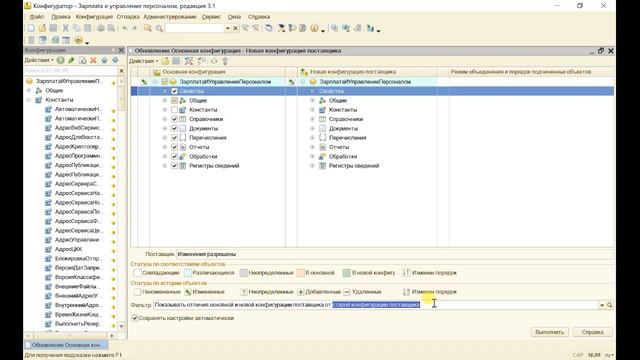The width and height of the screenshot is (640, 360).
Task: Clear the toolbar search box with the X
Action: tap(235, 28)
